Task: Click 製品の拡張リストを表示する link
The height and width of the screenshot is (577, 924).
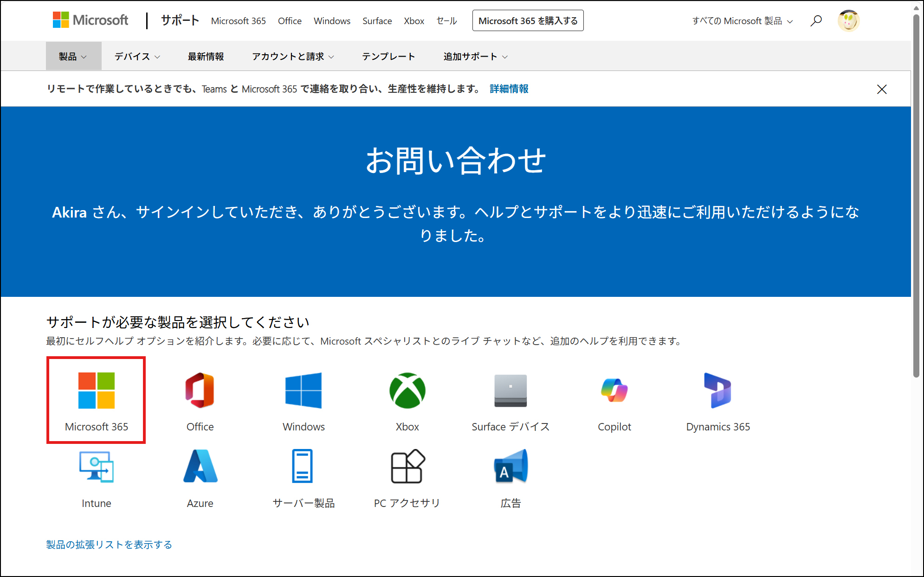Action: click(109, 544)
